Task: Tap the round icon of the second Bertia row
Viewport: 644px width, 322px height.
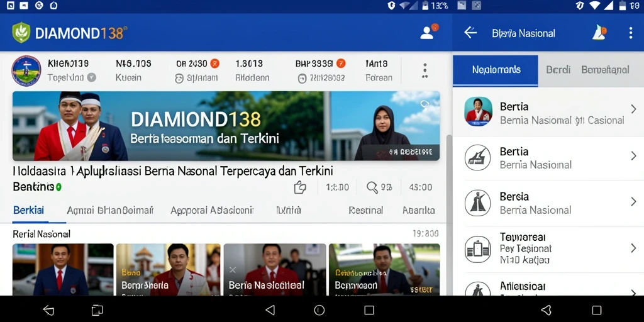Action: (x=478, y=157)
